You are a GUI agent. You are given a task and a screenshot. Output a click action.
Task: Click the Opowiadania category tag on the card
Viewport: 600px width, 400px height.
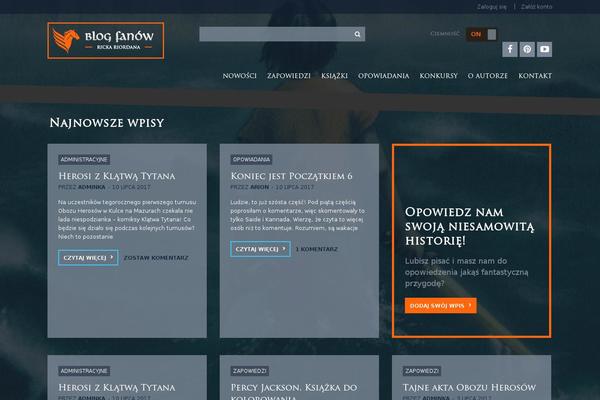(x=251, y=160)
